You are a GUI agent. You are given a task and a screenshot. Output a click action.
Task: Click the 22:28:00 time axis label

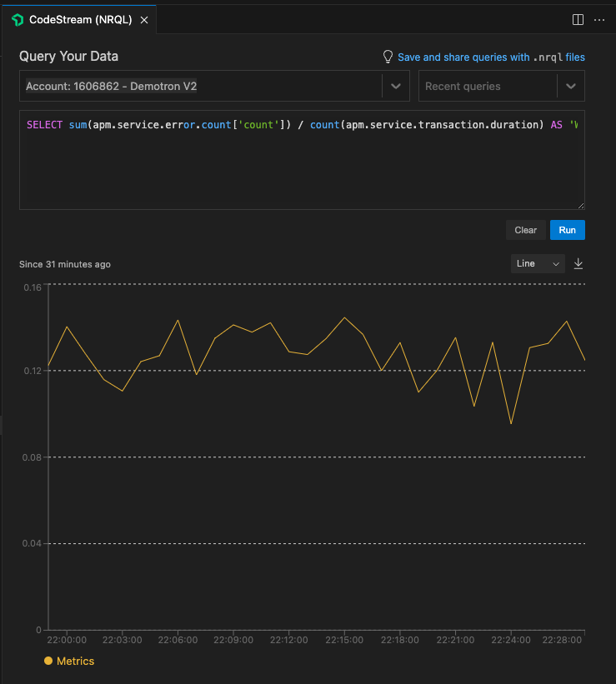point(562,640)
